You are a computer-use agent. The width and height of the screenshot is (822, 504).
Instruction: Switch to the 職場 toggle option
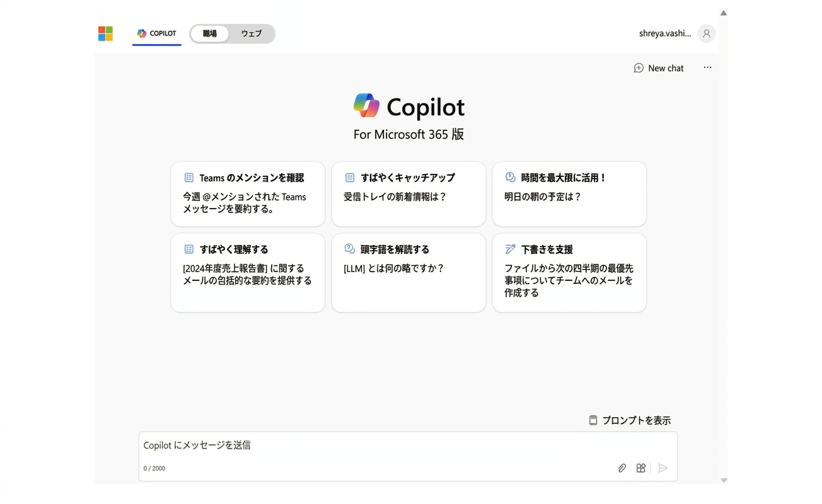[210, 33]
